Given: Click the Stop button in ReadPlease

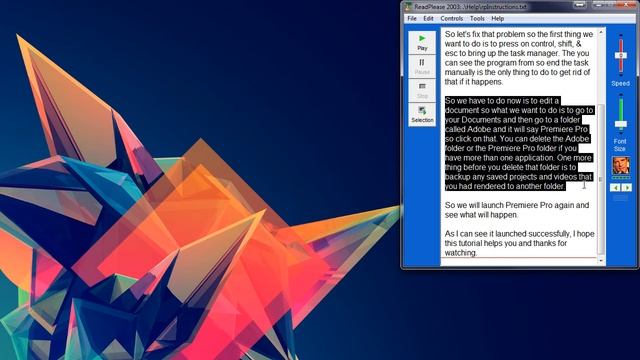Looking at the screenshot, I should [x=422, y=90].
